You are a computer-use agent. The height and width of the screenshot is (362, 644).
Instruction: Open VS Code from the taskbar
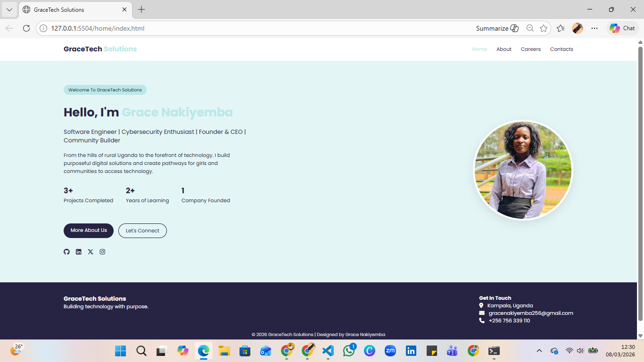328,351
